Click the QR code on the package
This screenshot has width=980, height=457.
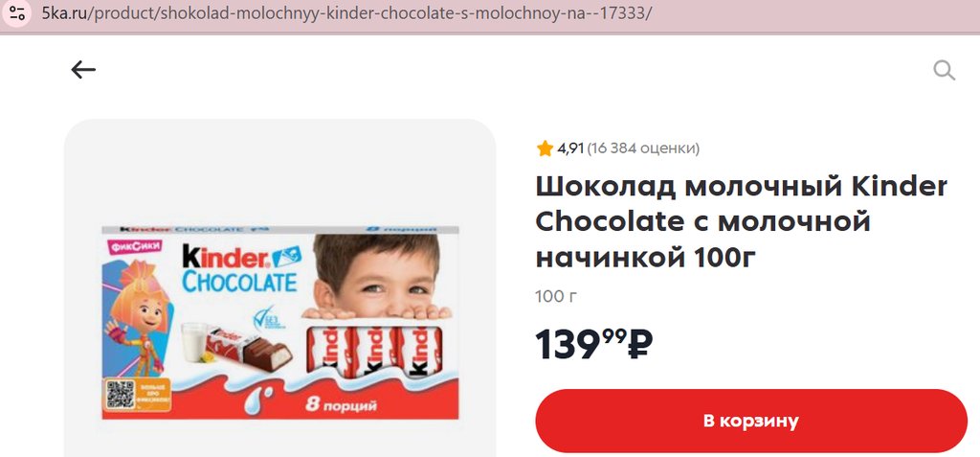tap(120, 395)
